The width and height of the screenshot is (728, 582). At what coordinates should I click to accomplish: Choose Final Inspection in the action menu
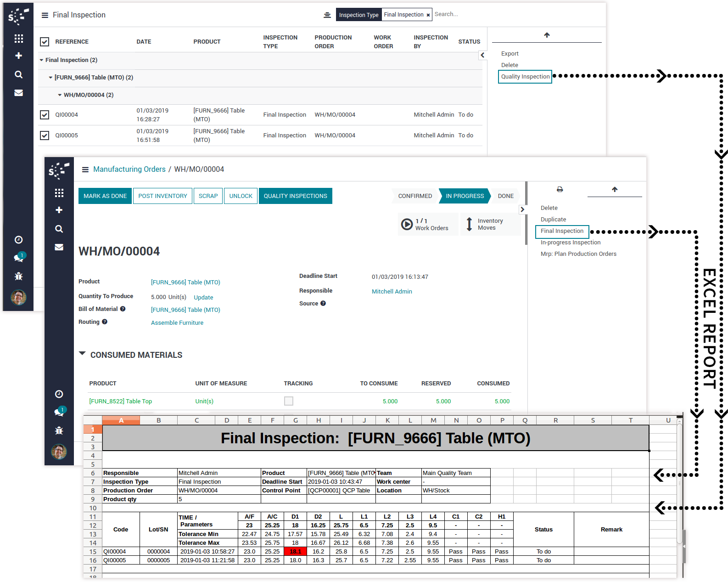(x=562, y=231)
